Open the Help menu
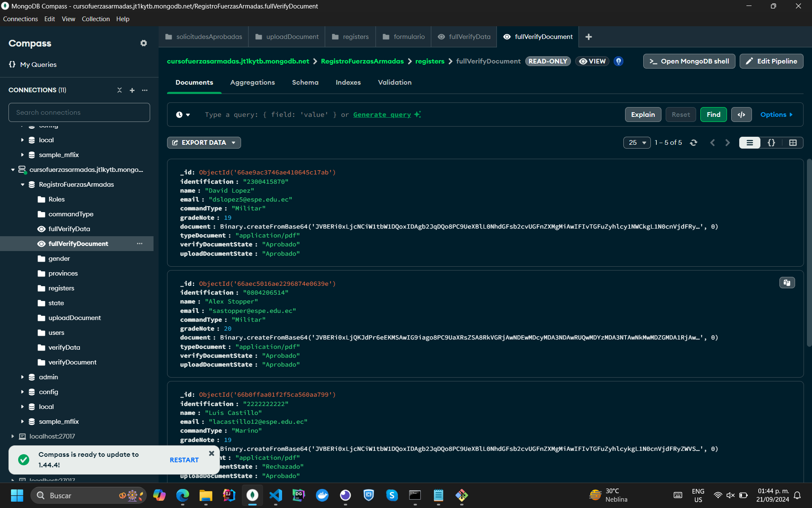This screenshot has height=508, width=812. [x=123, y=19]
